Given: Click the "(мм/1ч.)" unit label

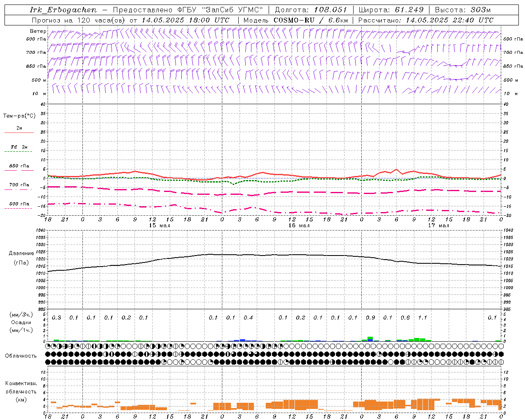Looking at the screenshot, I should click(x=21, y=330).
